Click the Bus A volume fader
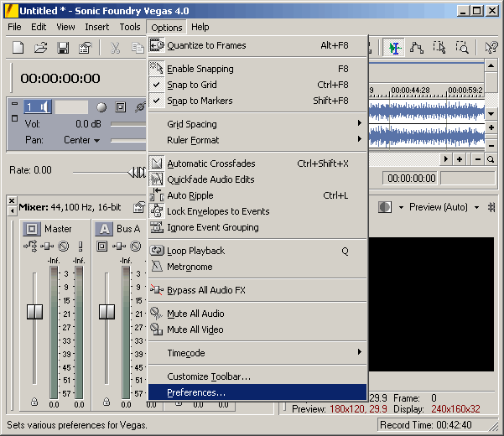This screenshot has height=436, width=504. (x=107, y=312)
